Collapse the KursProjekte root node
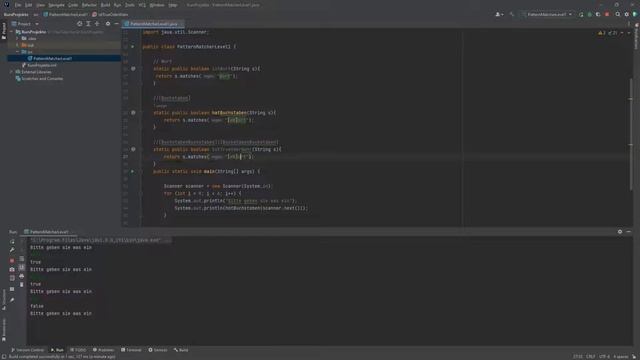Viewport: 640px width, 360px height. 11,32
